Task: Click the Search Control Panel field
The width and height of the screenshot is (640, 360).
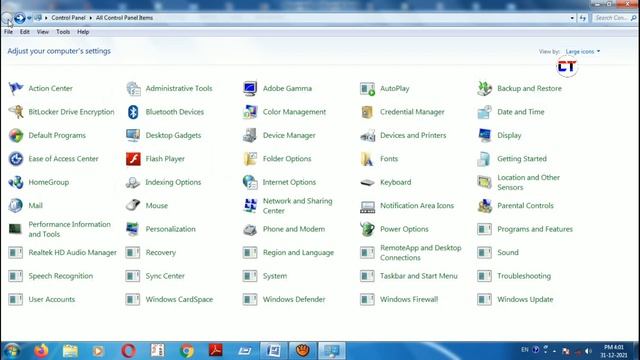Action: (615, 18)
